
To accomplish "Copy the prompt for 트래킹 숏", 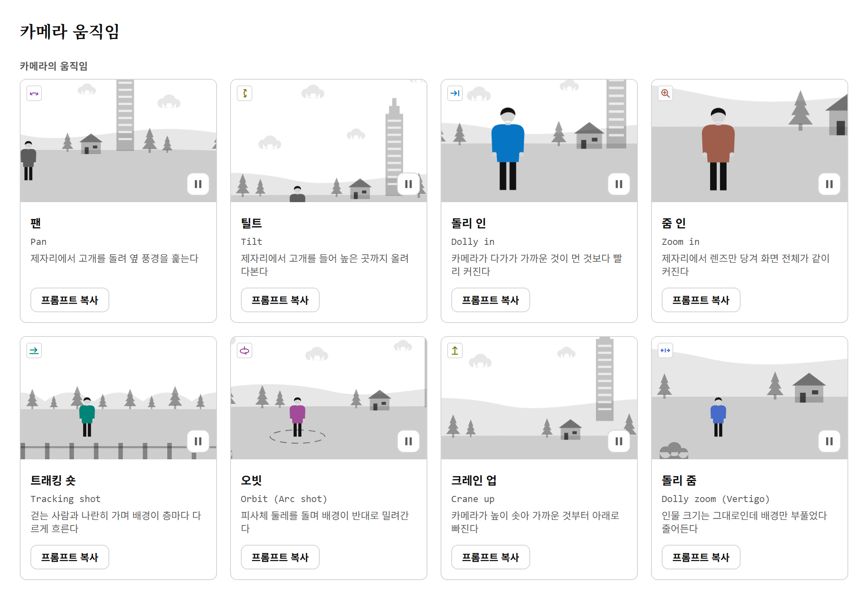I will point(70,557).
